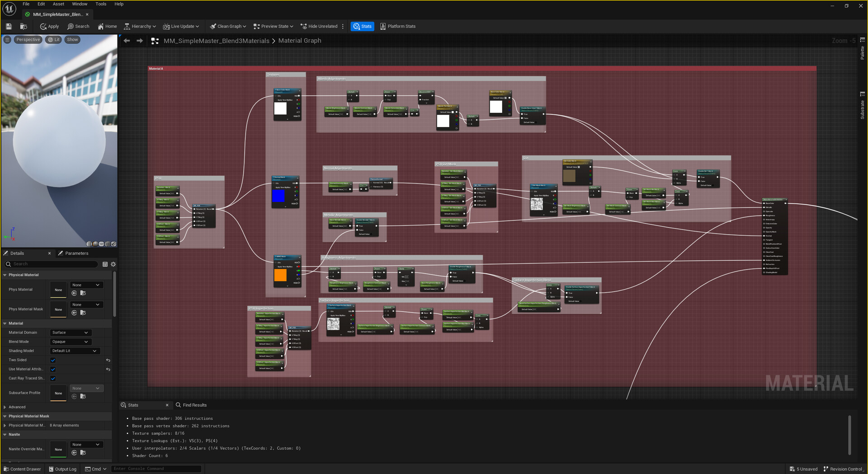
Task: Browse to Nanite Override Material asset
Action: tap(83, 453)
